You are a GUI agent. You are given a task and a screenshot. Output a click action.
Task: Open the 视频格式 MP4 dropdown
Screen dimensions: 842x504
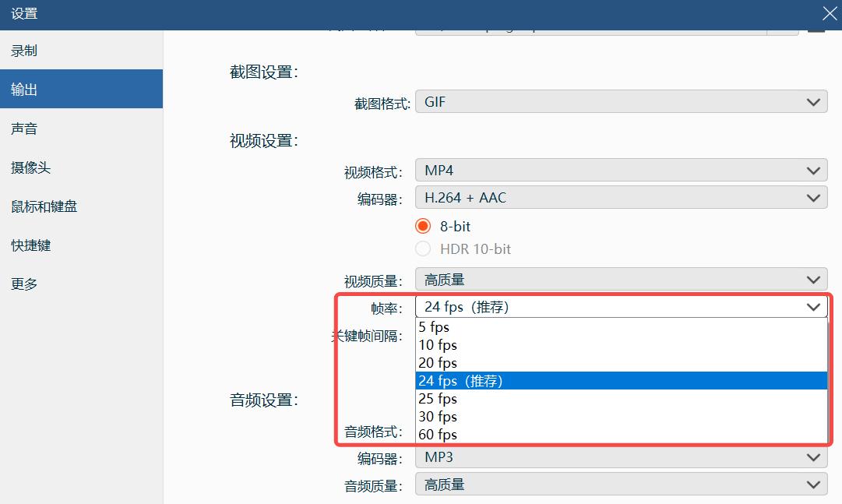pos(619,170)
